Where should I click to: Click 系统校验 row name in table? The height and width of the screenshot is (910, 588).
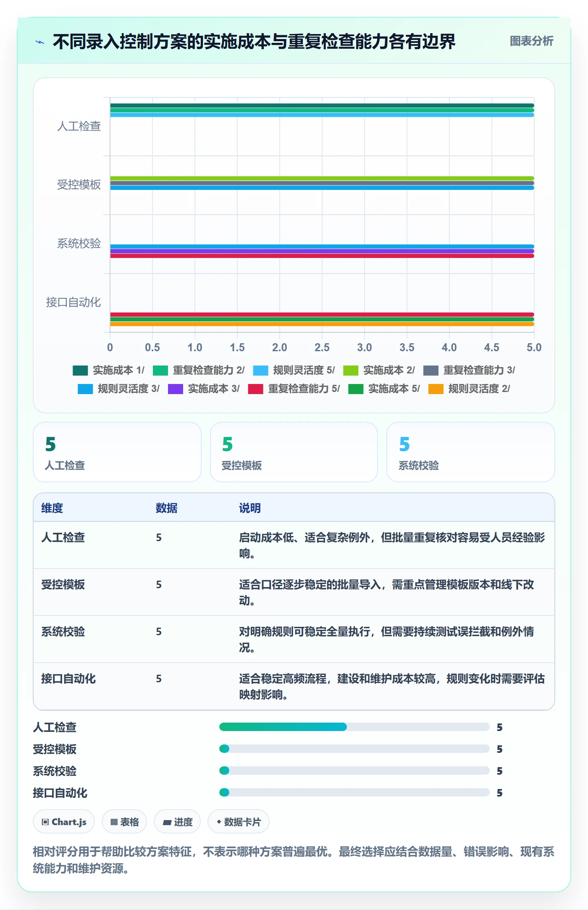click(63, 631)
